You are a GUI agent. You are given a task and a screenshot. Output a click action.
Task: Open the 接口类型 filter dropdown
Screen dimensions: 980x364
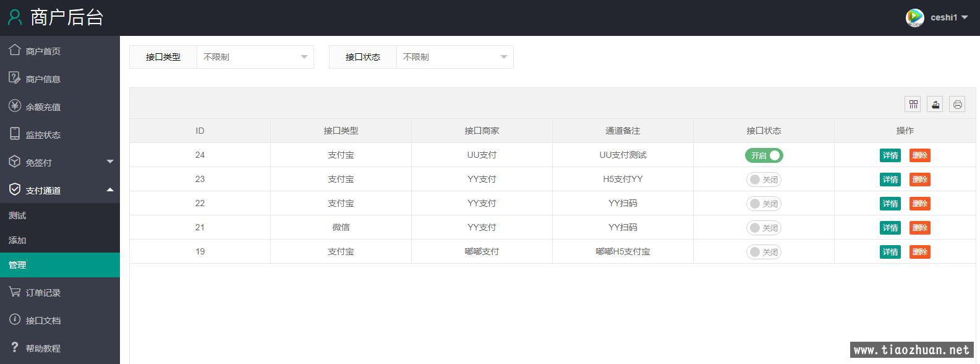pyautogui.click(x=255, y=57)
